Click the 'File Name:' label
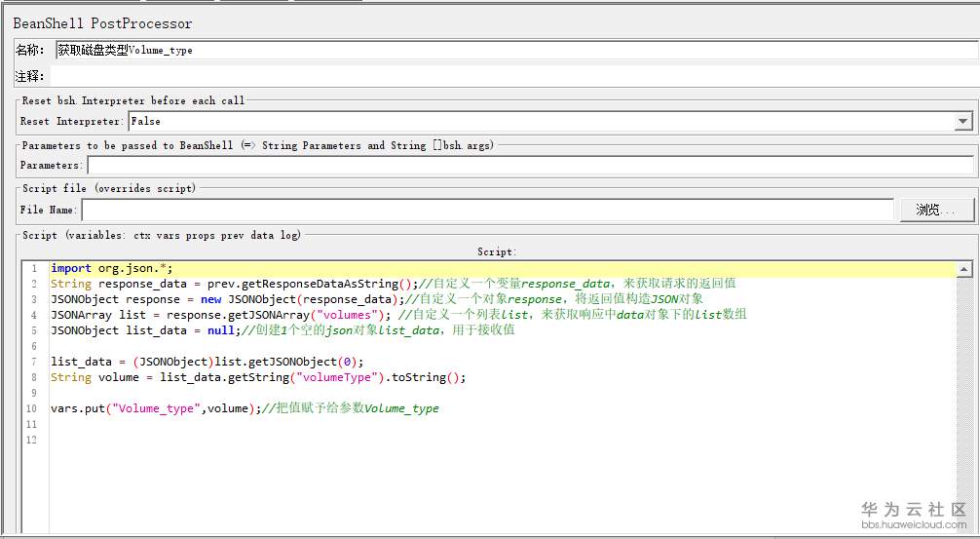The width and height of the screenshot is (980, 539). (49, 211)
